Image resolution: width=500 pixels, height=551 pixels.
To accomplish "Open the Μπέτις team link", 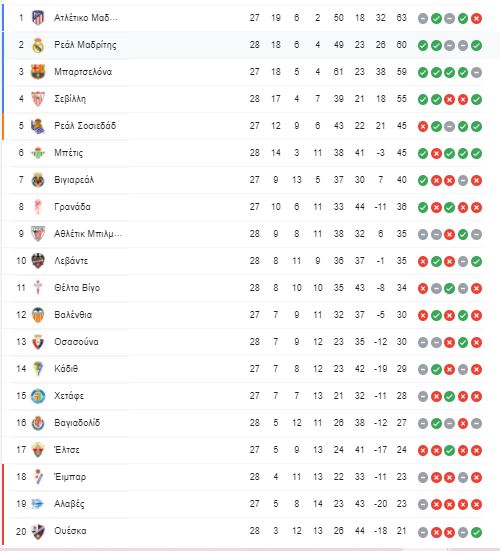I will (x=69, y=153).
